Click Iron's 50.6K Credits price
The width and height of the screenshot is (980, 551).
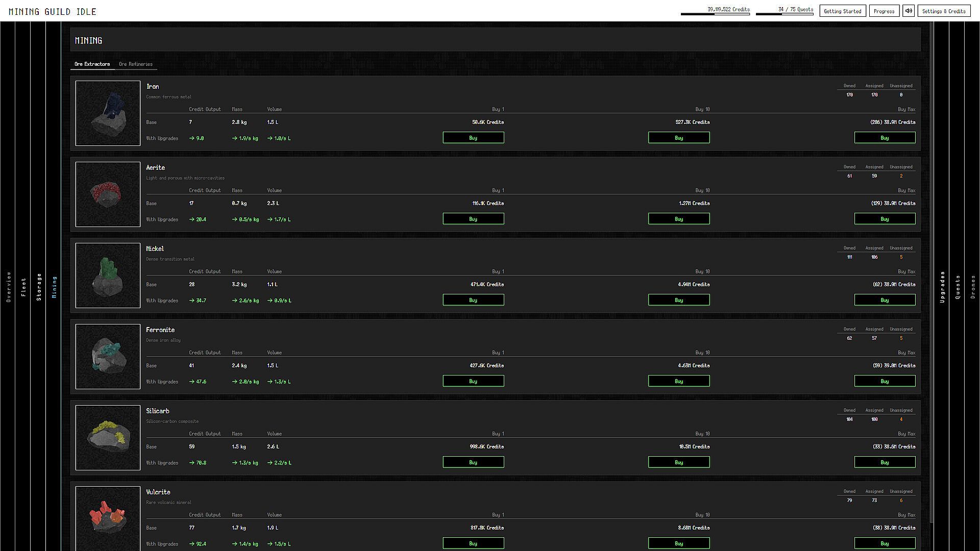[488, 122]
